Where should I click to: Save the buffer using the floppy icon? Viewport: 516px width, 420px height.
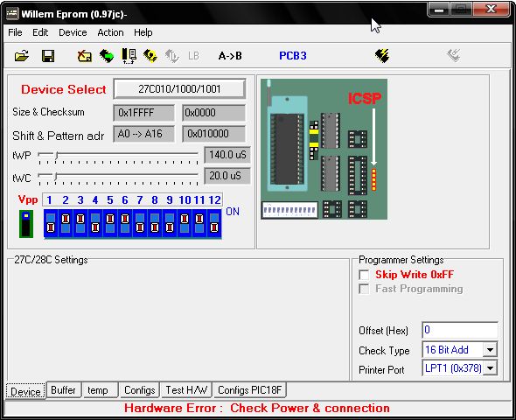point(48,56)
